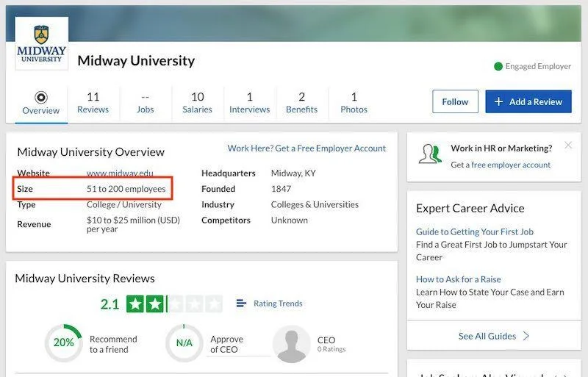Click the 2.1 star rating bar
This screenshot has height=377, width=588.
(174, 304)
